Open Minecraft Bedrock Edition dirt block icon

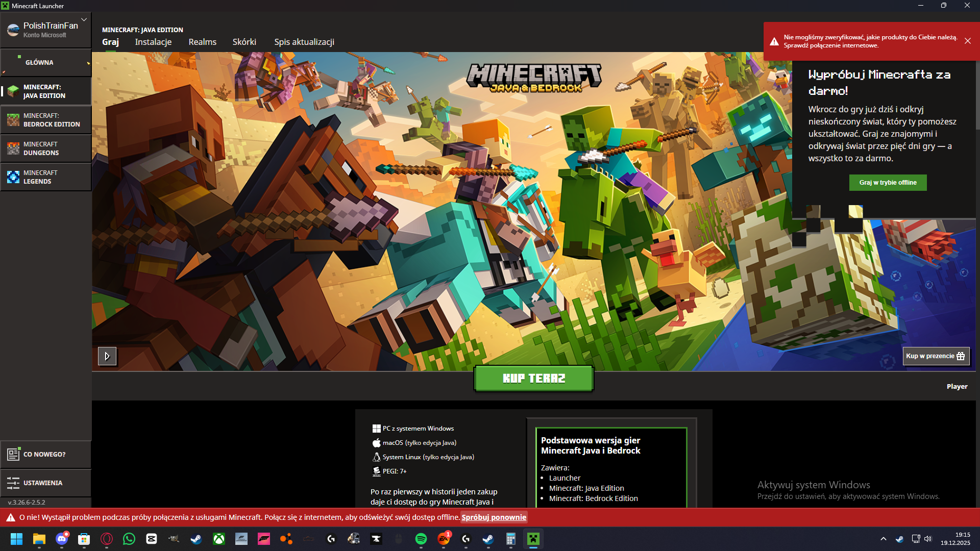click(x=13, y=120)
